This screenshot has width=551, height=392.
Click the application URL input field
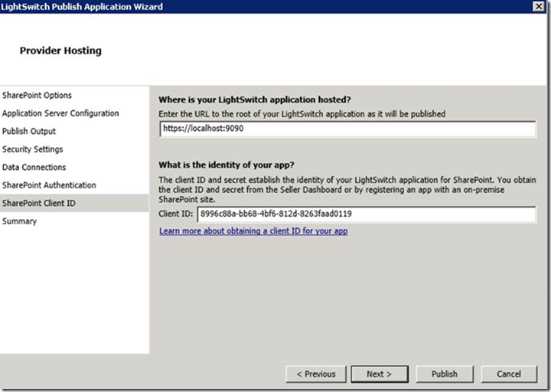347,129
